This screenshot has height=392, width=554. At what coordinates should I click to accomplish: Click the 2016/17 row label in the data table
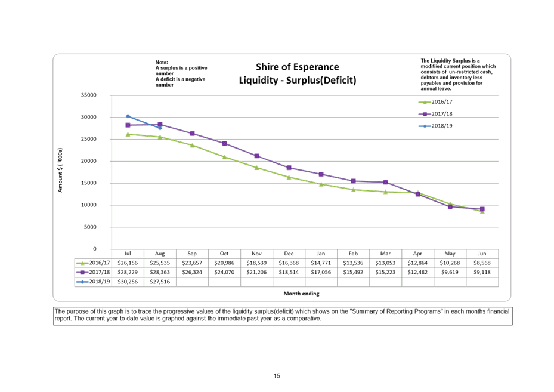[x=93, y=263]
